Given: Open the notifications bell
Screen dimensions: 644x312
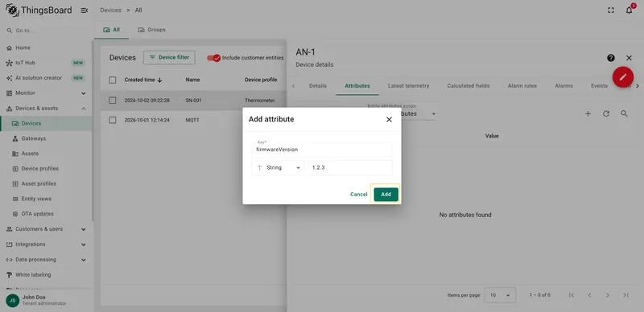Looking at the screenshot, I should 630,10.
